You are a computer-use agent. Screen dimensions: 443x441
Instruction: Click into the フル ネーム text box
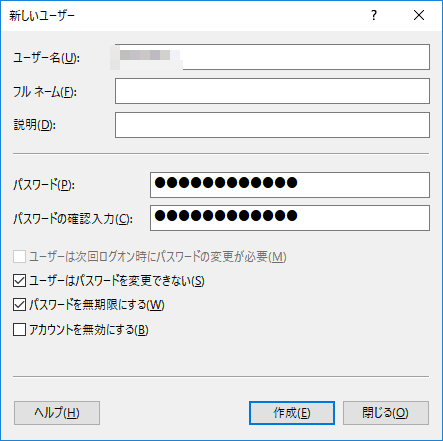coord(272,91)
